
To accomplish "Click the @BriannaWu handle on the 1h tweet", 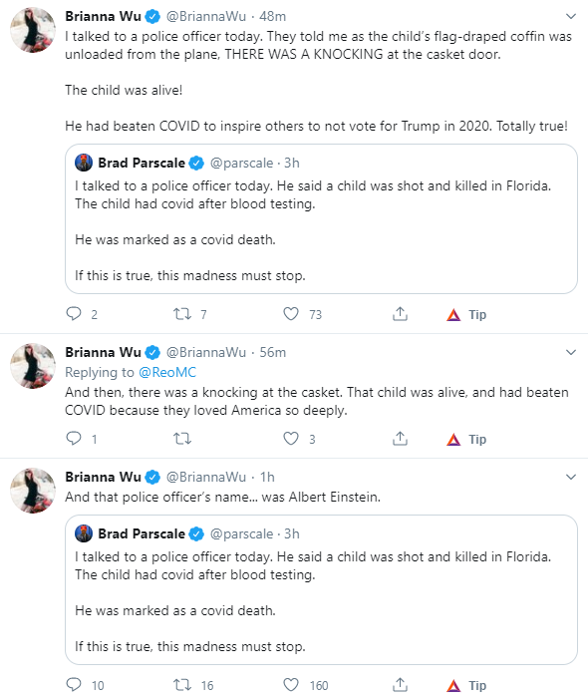I will pyautogui.click(x=206, y=477).
